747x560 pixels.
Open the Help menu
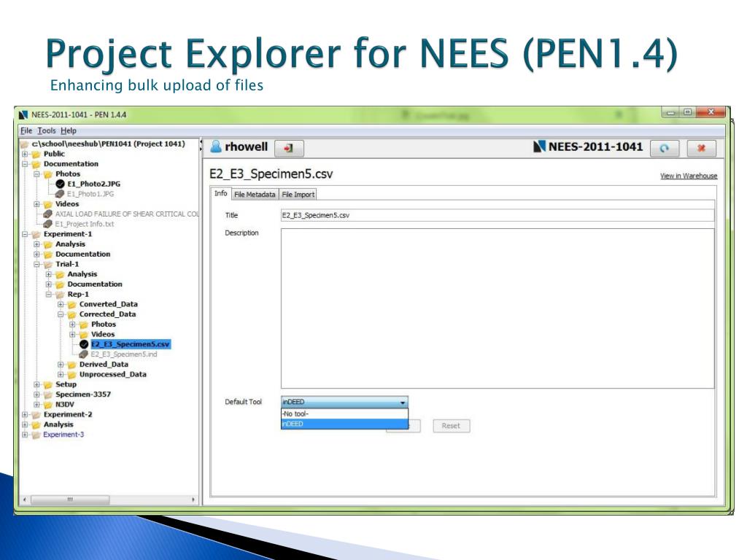coord(69,131)
